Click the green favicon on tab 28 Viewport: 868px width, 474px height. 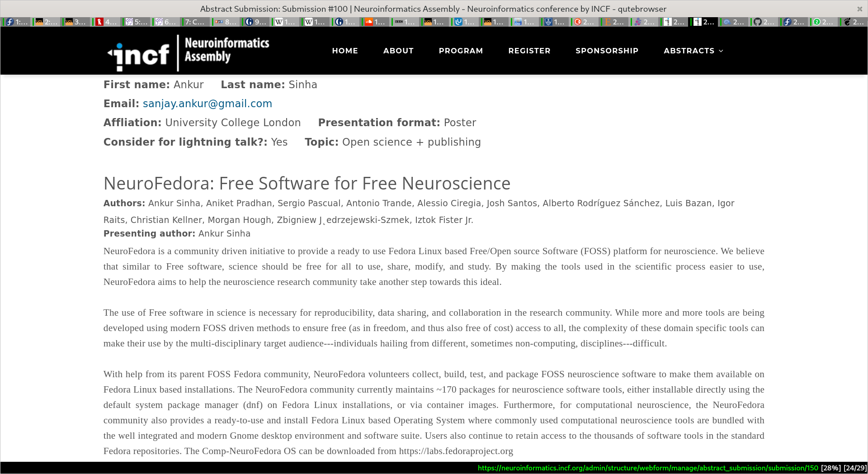coord(817,22)
